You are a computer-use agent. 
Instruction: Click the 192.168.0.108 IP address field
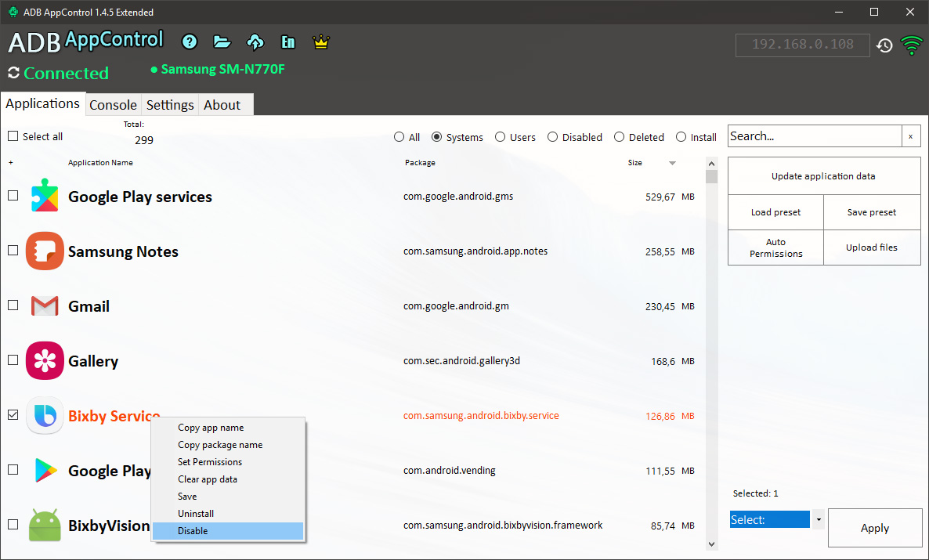[802, 45]
